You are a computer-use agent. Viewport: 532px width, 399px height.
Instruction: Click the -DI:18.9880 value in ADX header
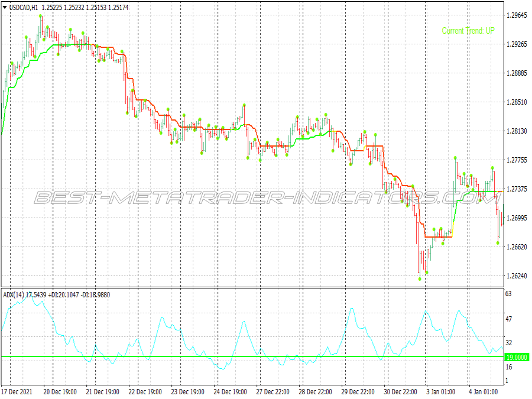pos(96,295)
